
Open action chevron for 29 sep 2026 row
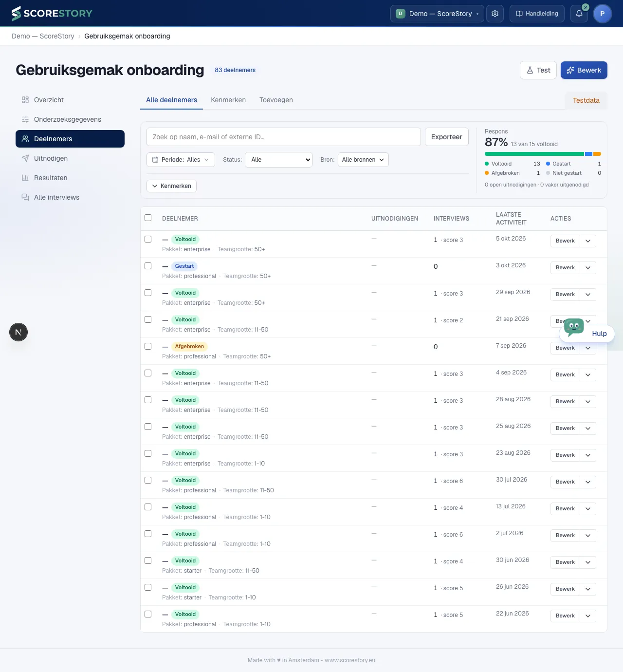coord(588,294)
